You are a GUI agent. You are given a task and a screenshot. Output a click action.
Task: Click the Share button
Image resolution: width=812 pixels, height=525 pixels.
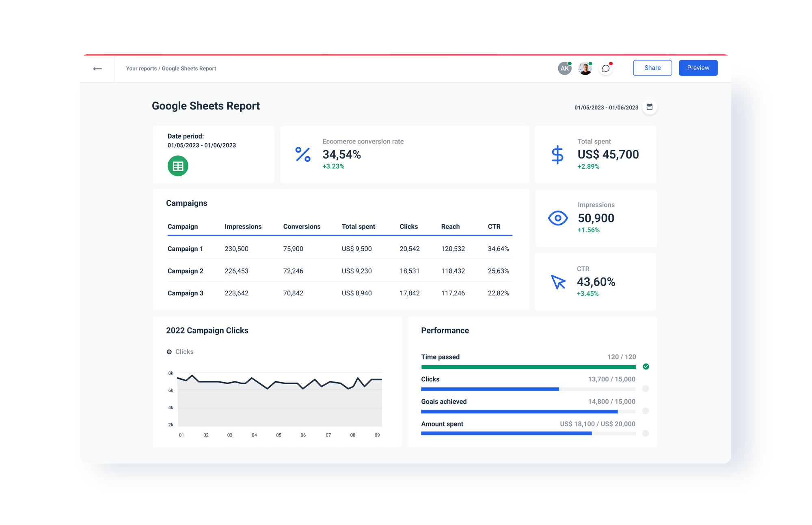[652, 67]
